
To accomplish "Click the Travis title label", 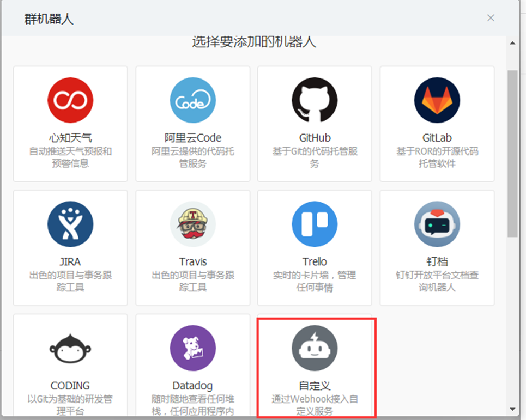I will click(193, 262).
